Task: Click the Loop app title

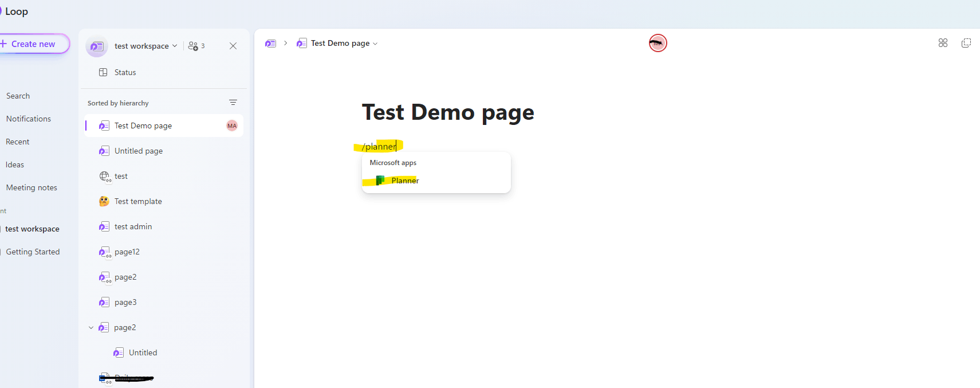Action: click(17, 11)
